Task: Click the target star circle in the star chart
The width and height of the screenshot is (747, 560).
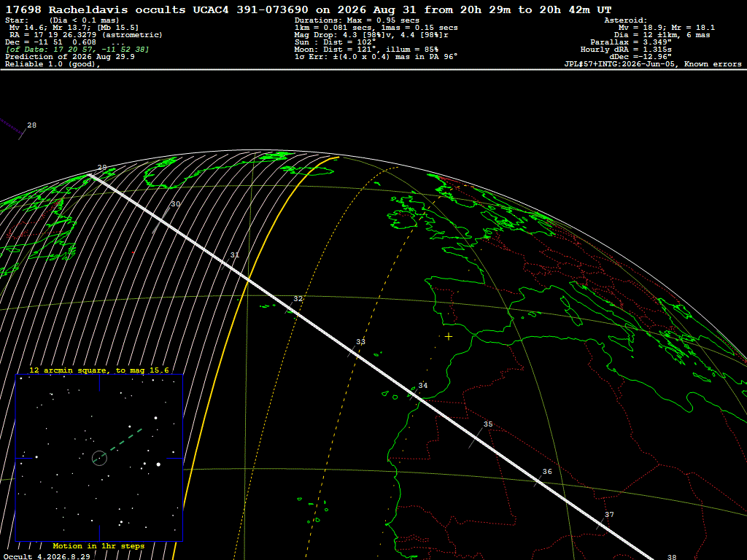Action: (x=99, y=458)
